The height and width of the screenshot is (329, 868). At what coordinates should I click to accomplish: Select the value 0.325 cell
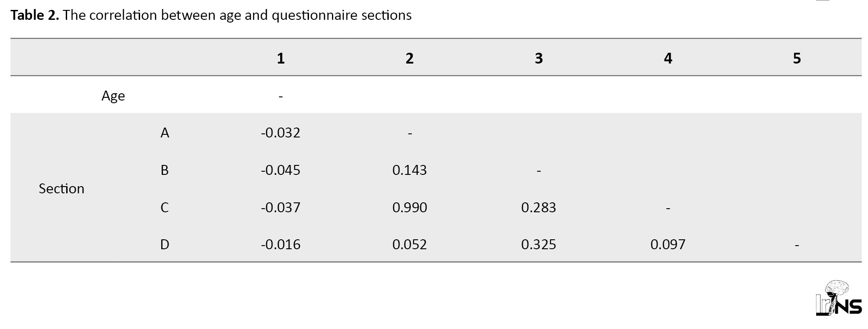click(x=539, y=244)
